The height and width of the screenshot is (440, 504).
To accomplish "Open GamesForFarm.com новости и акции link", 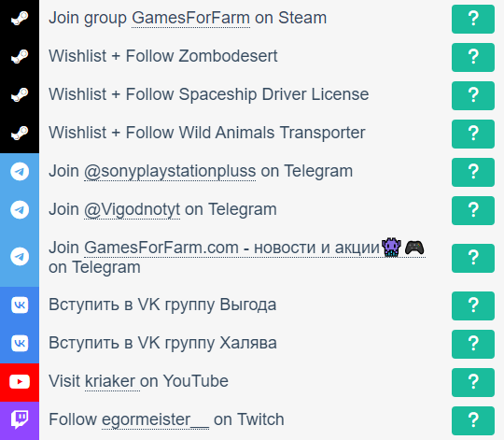I will 255,248.
